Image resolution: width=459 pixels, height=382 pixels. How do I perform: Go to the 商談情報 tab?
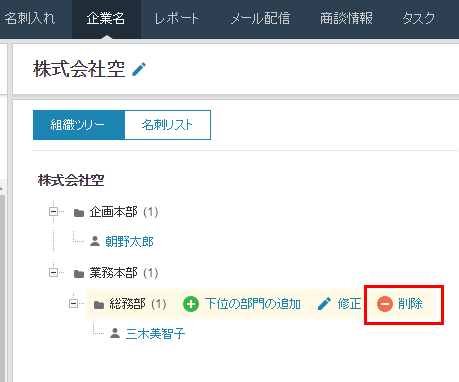click(346, 19)
